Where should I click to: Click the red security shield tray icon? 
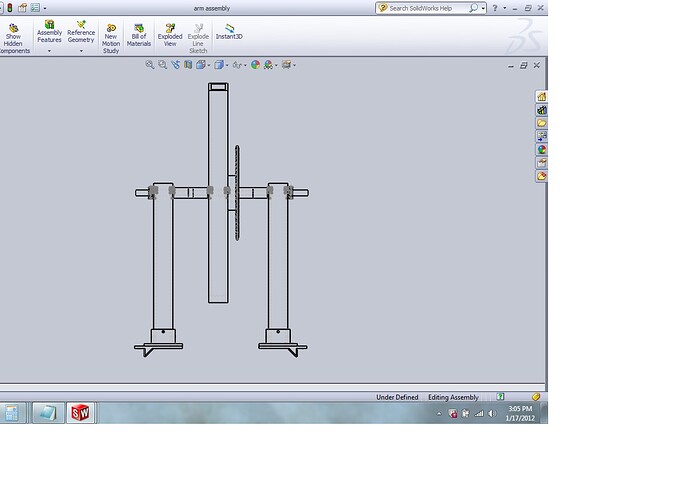452,413
